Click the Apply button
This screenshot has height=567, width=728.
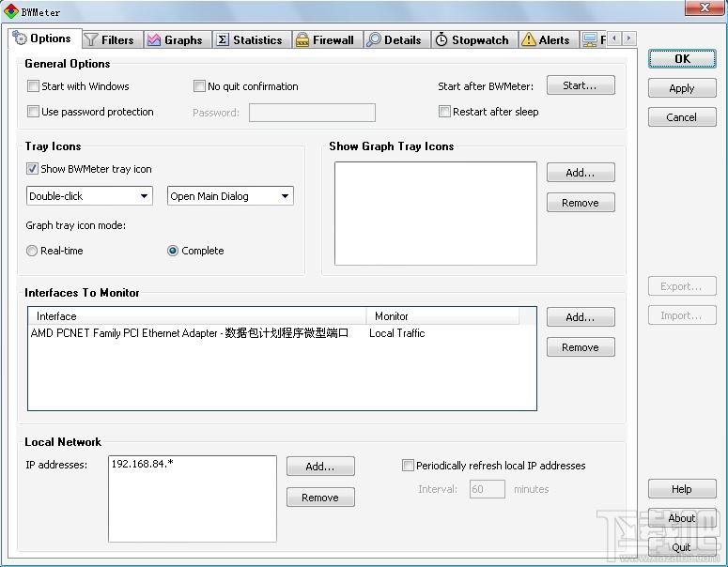point(682,88)
